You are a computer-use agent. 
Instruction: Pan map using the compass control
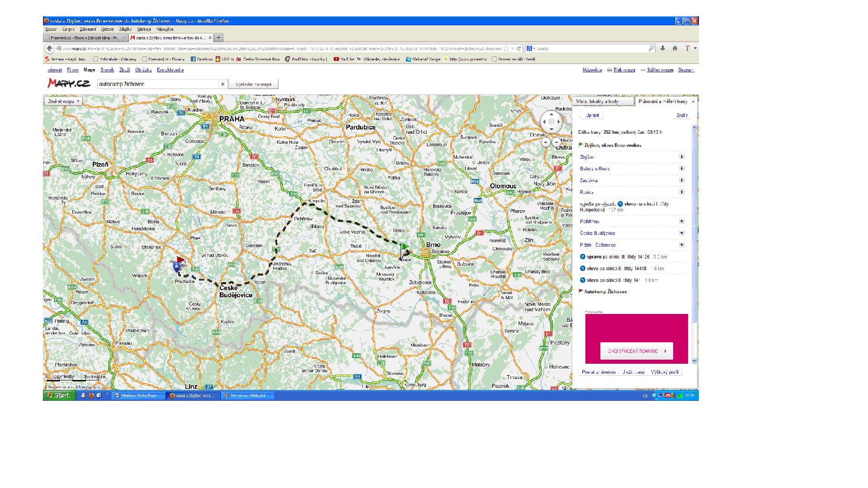(551, 122)
